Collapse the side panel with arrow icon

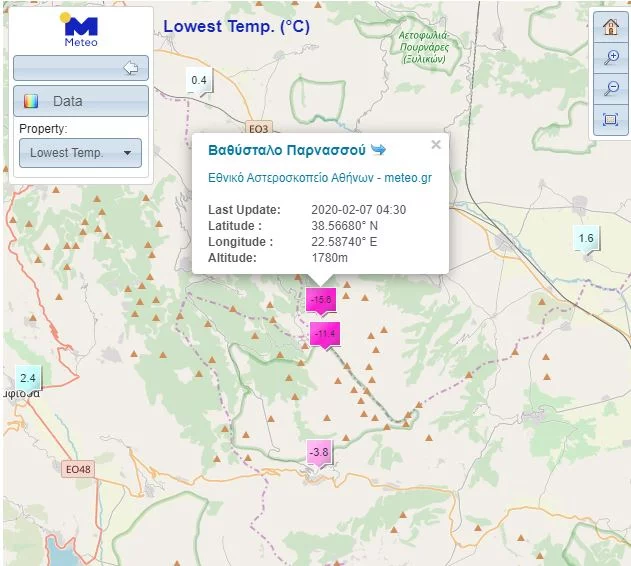[129, 68]
